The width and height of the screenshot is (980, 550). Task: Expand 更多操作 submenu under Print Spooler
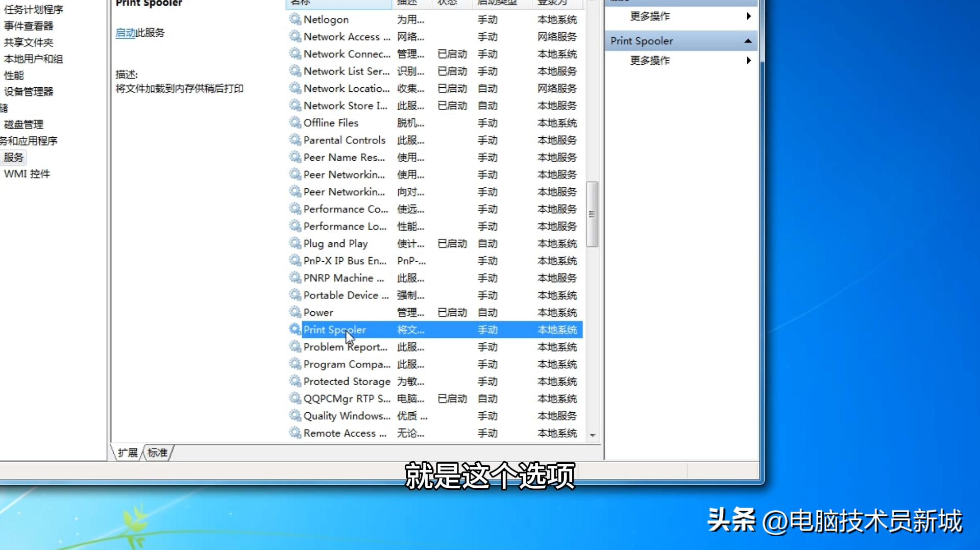748,61
